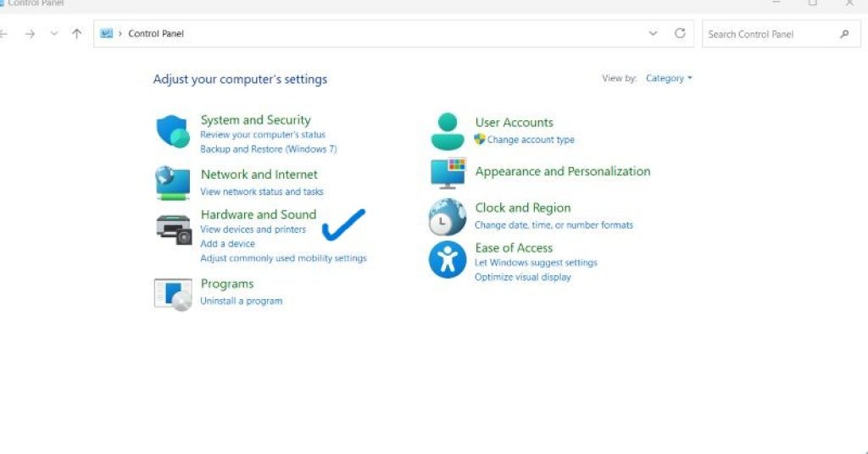Viewport: 868px width, 454px height.
Task: Open the System and Security shield icon
Action: click(173, 131)
